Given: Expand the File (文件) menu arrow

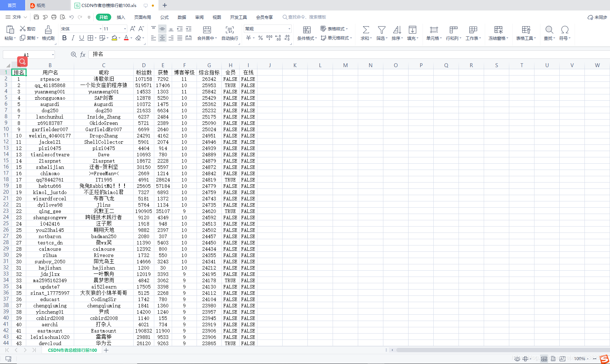Looking at the screenshot, I should pos(25,17).
